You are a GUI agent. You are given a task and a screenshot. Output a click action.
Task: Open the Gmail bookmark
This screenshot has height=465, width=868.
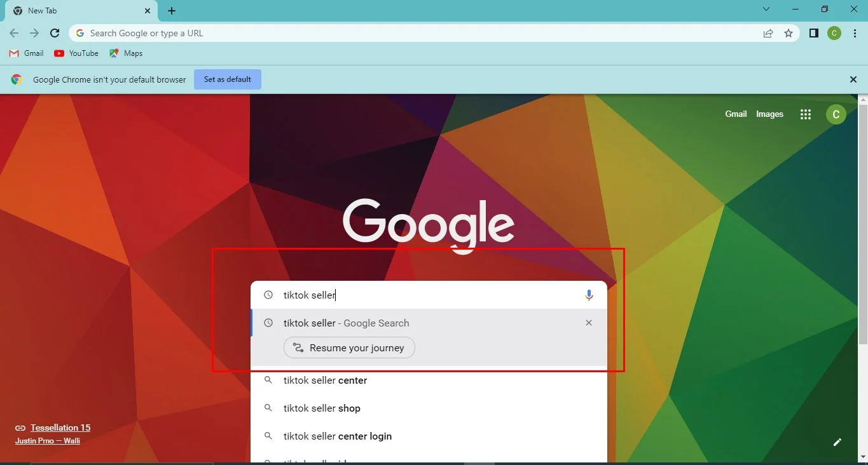(x=26, y=53)
